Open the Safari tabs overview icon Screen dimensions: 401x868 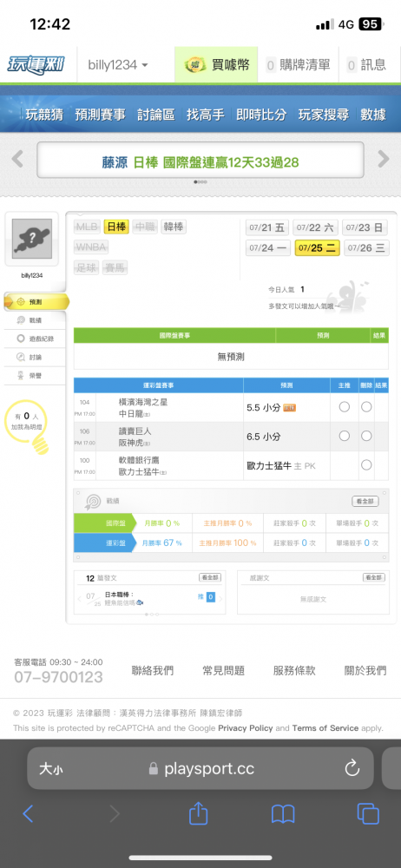pyautogui.click(x=368, y=813)
